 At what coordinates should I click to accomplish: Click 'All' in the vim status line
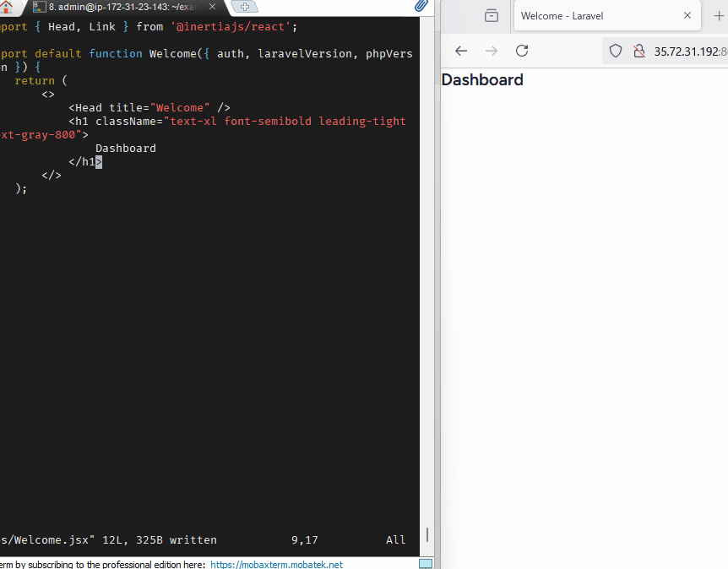tap(395, 539)
